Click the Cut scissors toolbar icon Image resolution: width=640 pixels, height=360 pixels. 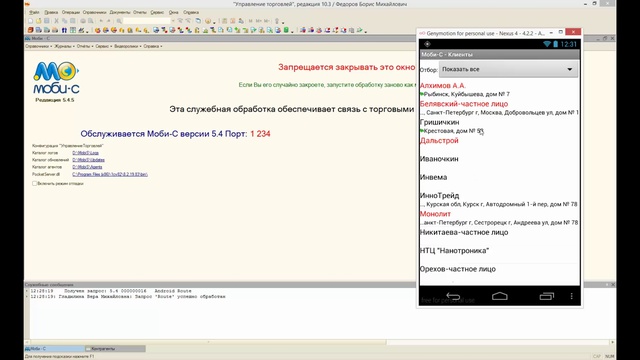pos(56,21)
